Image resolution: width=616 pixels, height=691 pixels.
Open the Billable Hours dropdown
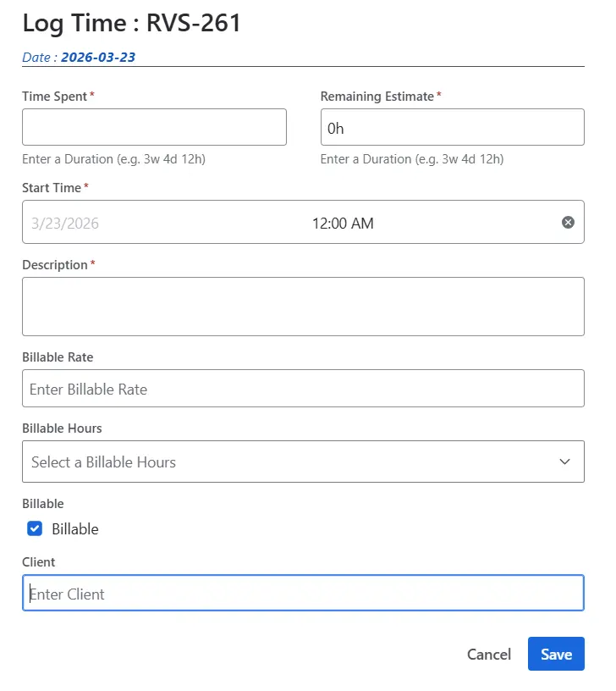[303, 462]
